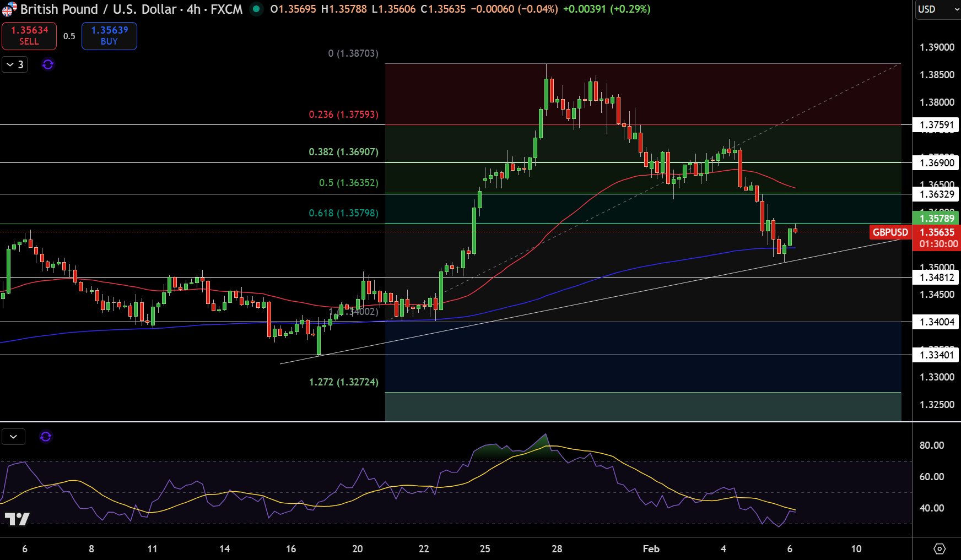Click the 01:30:00 candle countdown label
This screenshot has width=961, height=560.
(938, 244)
